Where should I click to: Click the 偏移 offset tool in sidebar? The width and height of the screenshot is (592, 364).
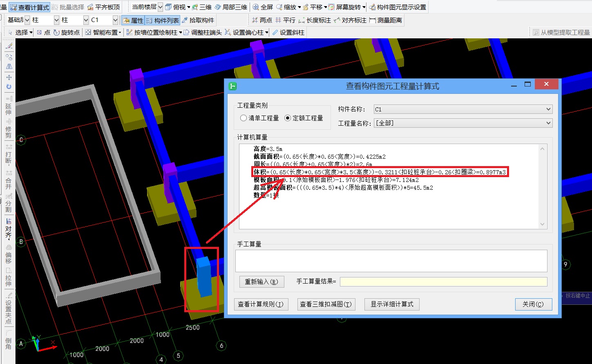(9, 254)
